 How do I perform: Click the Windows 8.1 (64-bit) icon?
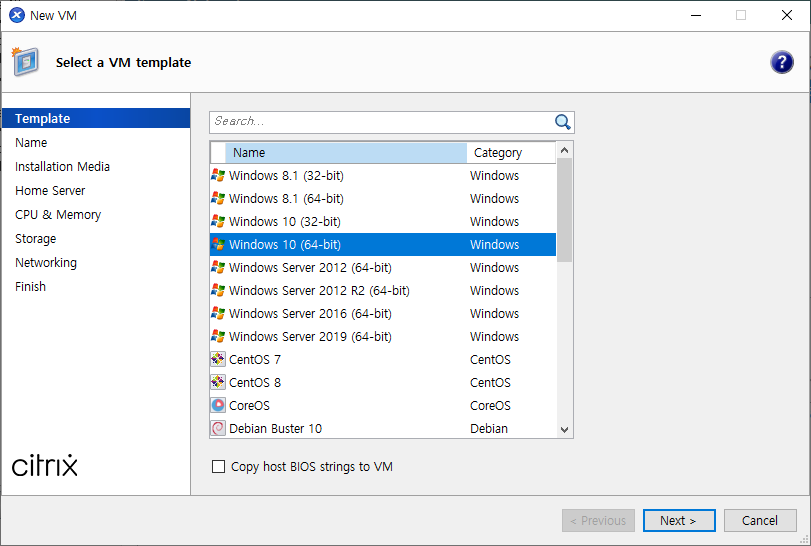click(x=218, y=198)
